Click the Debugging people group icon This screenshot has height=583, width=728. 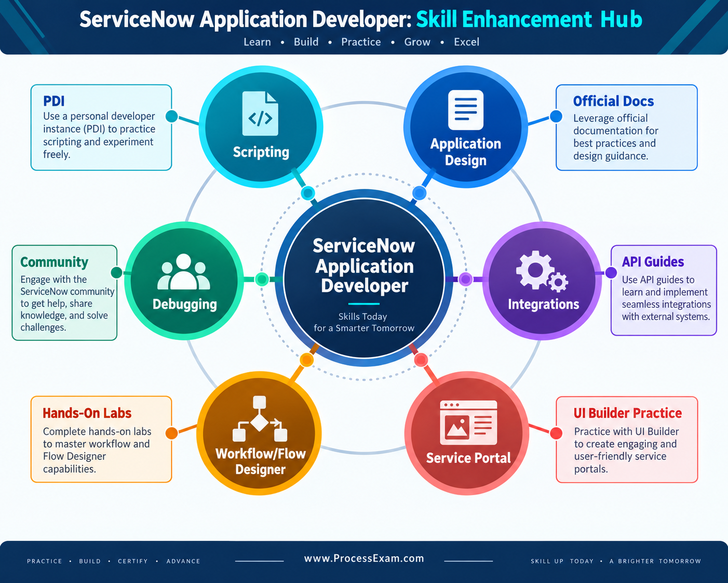[x=184, y=272]
